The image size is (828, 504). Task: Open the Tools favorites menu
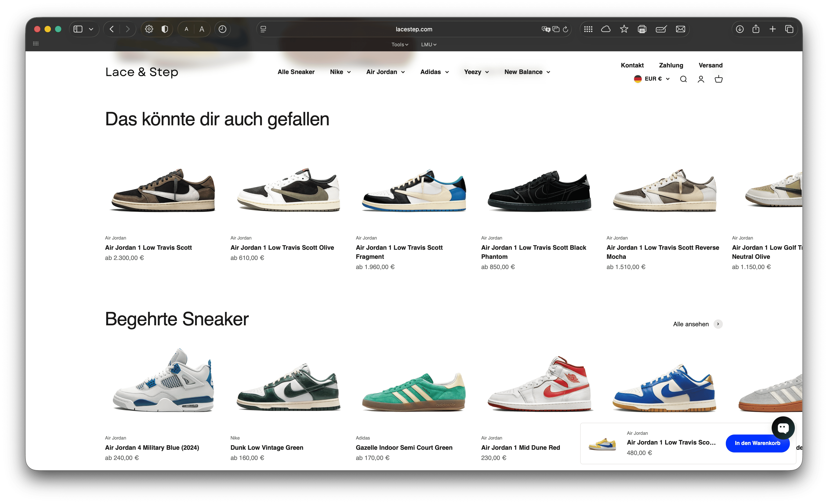click(399, 44)
